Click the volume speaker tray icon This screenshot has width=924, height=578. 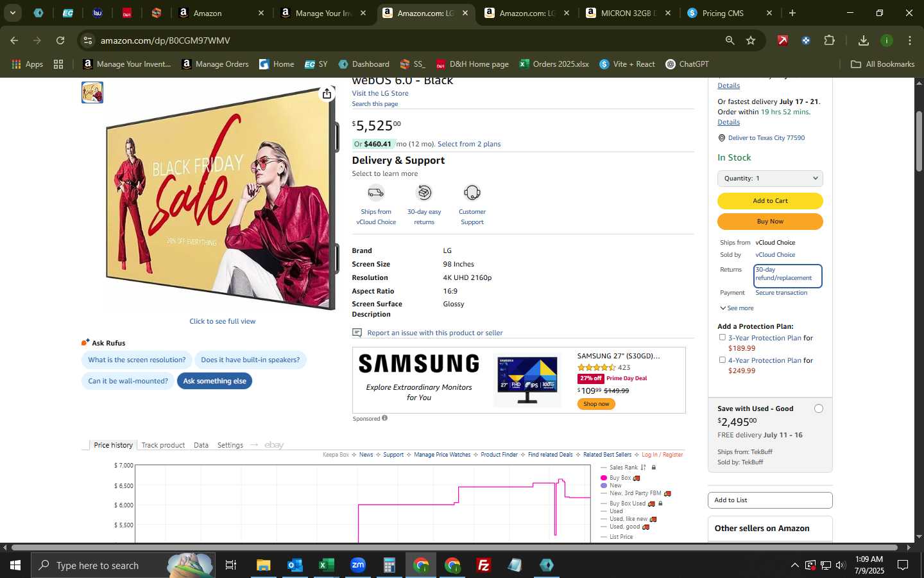841,565
